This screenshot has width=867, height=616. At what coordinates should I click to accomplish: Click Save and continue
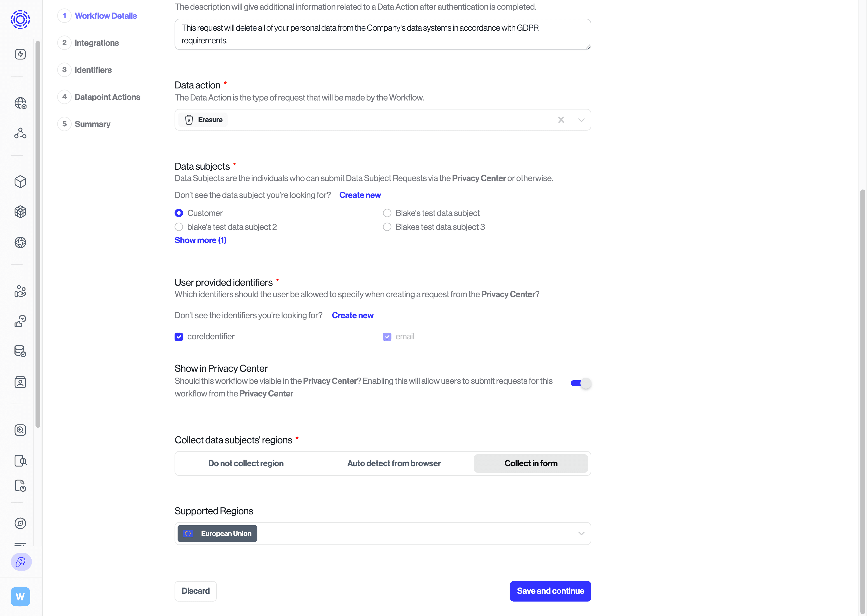pyautogui.click(x=550, y=591)
